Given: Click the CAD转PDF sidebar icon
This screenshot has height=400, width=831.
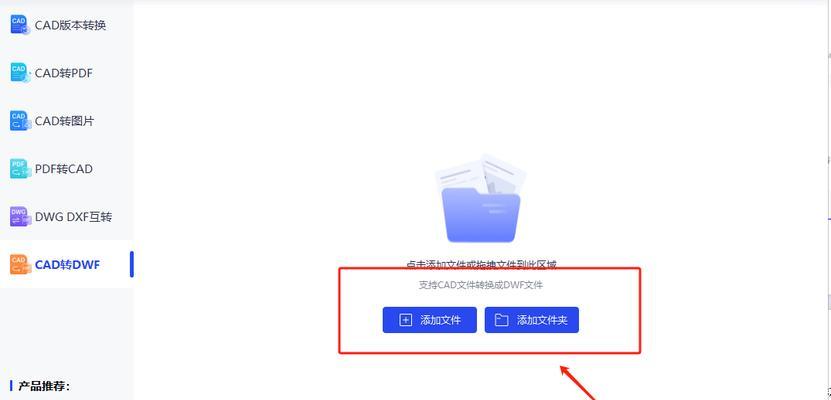Looking at the screenshot, I should tap(21, 73).
